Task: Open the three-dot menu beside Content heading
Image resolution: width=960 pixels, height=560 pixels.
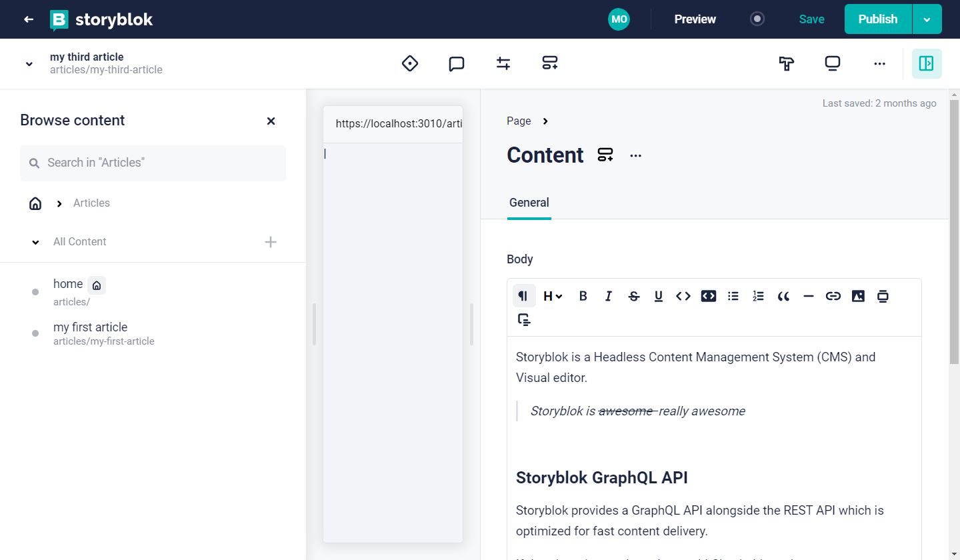Action: coord(636,156)
